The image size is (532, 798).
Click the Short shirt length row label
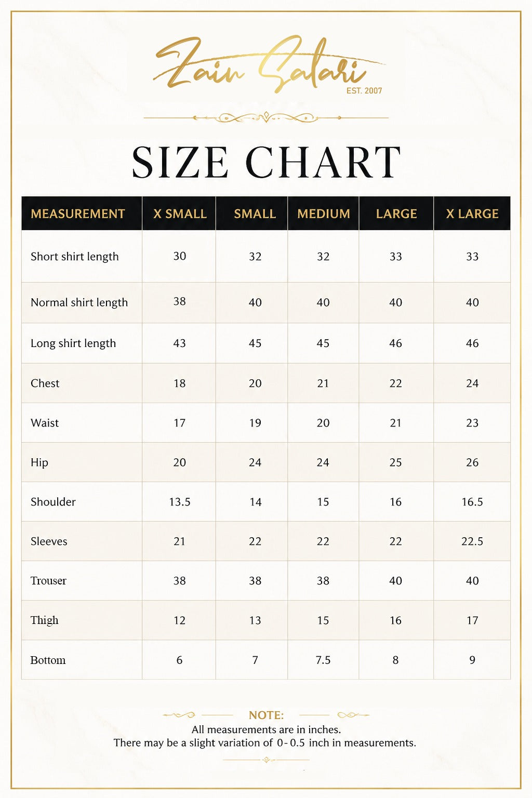pyautogui.click(x=74, y=257)
